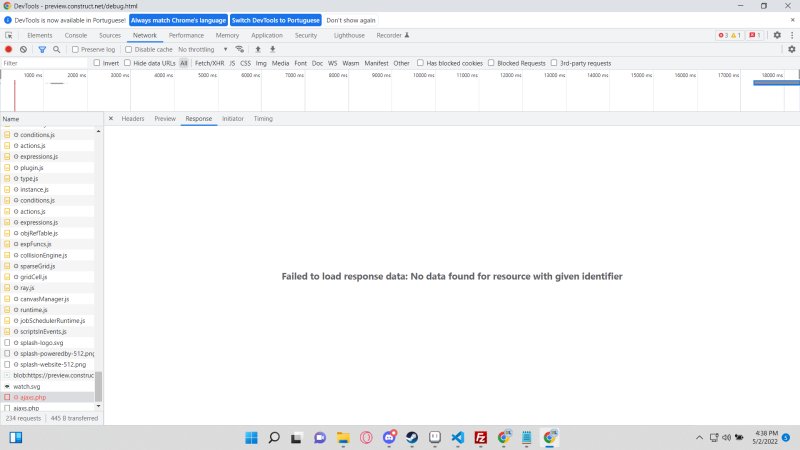Check the Hide data URLs option
Viewport: 800px width, 450px height.
(128, 63)
